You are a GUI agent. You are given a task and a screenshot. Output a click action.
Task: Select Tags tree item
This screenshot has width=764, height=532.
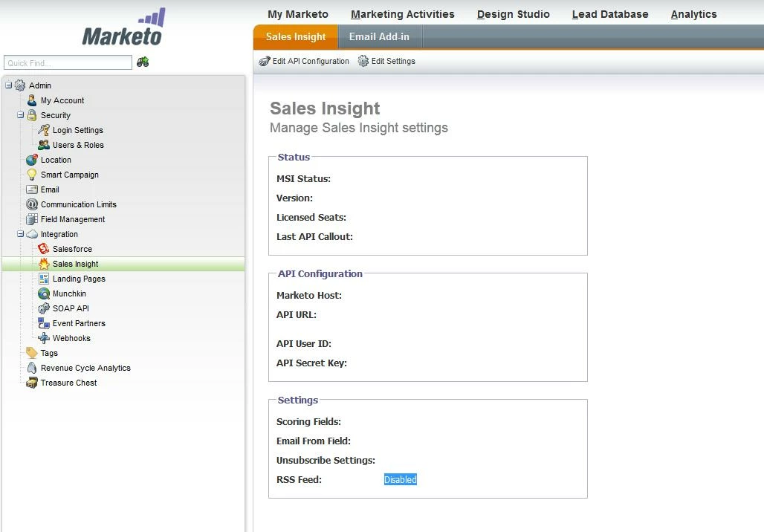49,353
